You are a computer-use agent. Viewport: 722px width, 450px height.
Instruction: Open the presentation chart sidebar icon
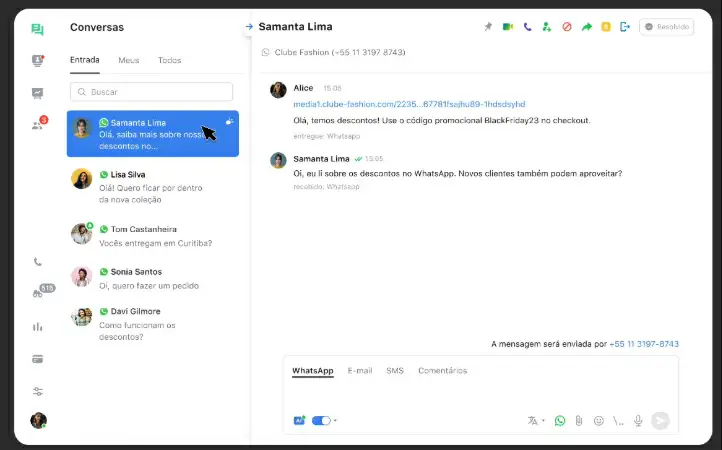38,93
